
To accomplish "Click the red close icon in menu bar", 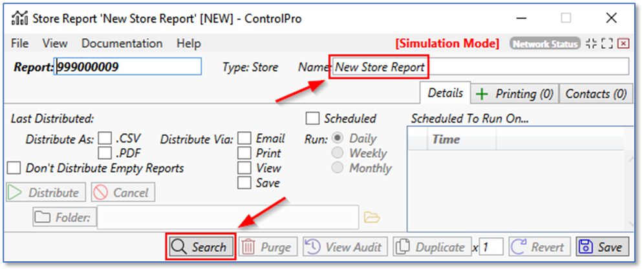I will [623, 44].
